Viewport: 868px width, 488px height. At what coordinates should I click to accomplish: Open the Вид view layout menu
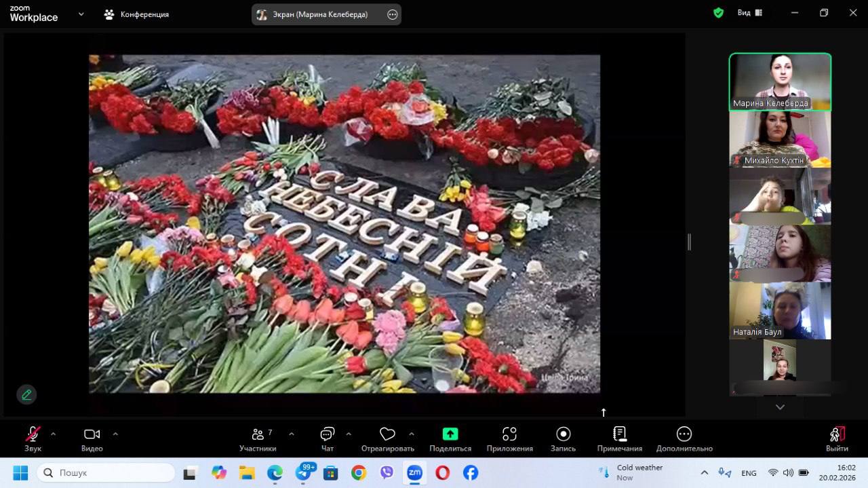(x=749, y=13)
